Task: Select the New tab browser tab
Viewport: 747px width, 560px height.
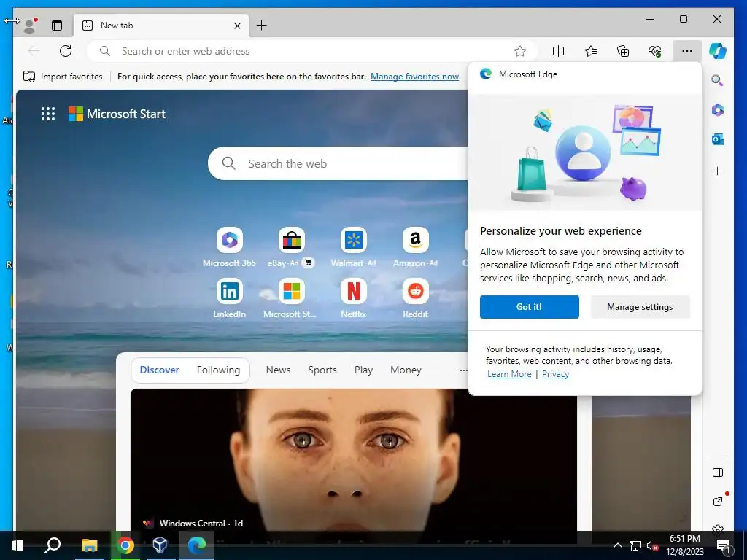Action: point(161,26)
